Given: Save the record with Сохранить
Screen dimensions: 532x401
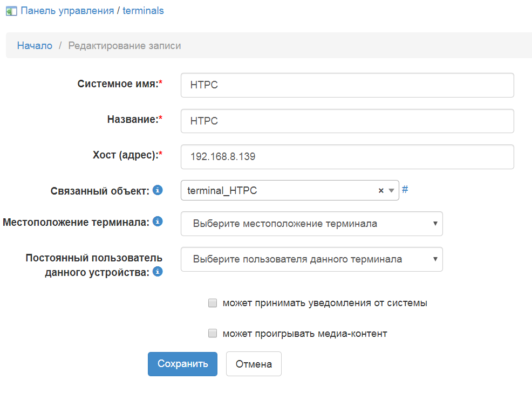Looking at the screenshot, I should click(x=182, y=364).
